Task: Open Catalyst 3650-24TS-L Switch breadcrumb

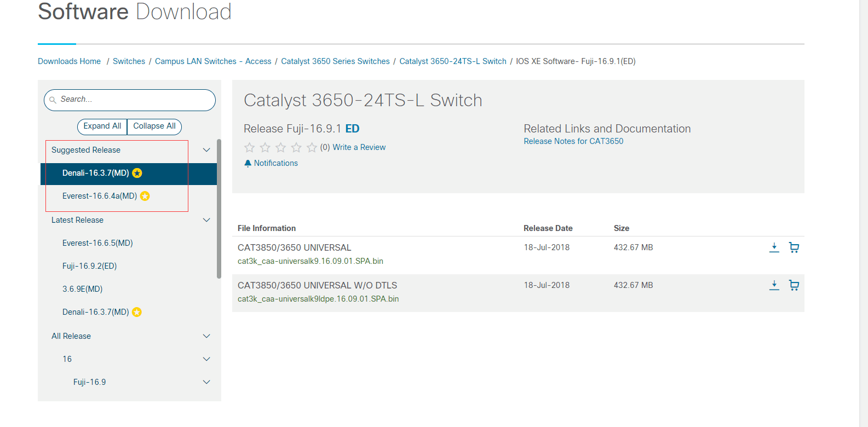Action: (453, 61)
